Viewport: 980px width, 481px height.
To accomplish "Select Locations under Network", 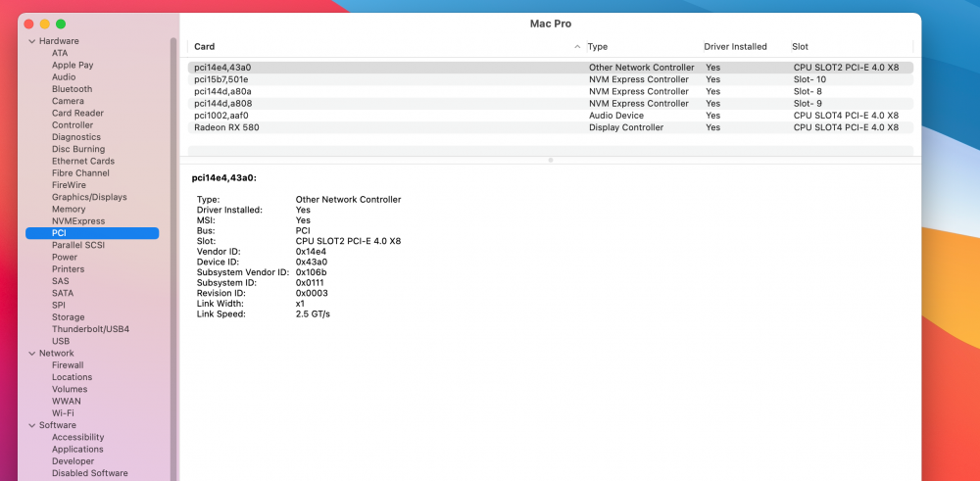I will point(72,377).
